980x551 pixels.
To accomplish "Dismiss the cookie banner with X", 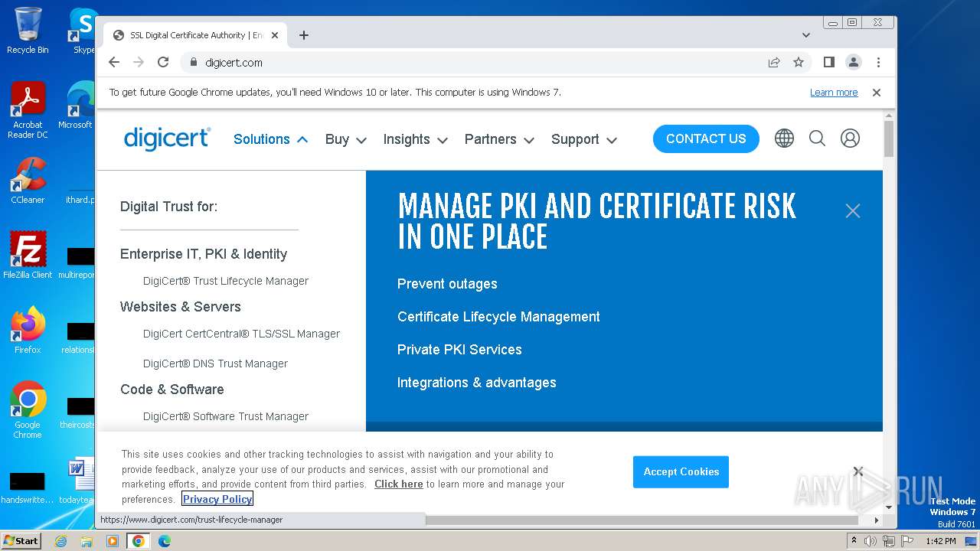I will click(858, 471).
